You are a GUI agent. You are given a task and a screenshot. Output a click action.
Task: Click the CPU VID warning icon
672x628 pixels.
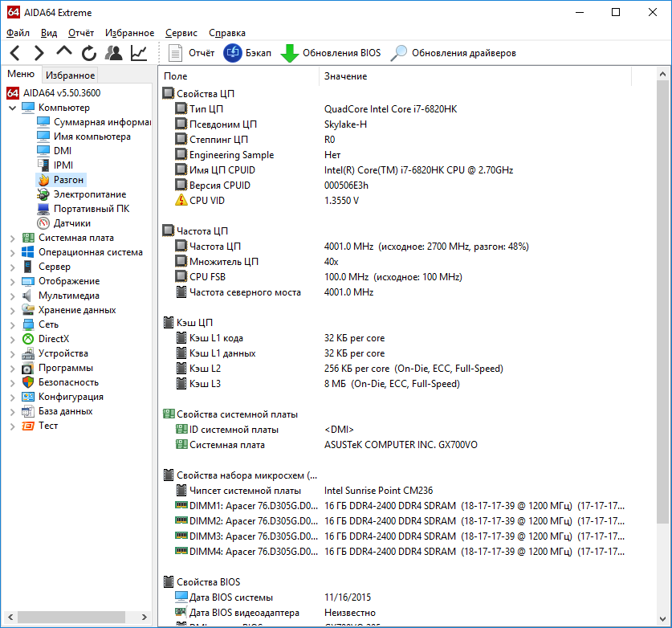point(181,200)
